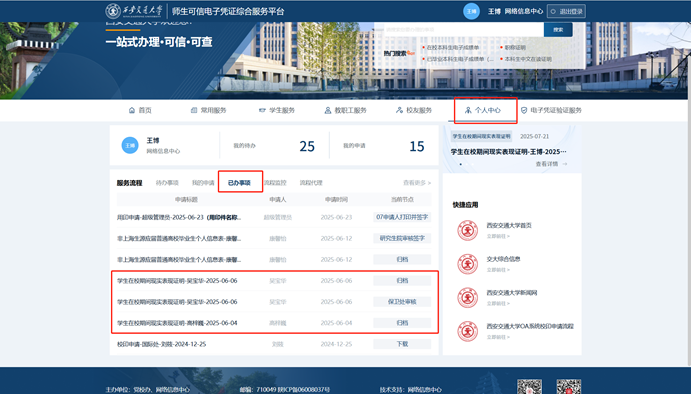Switch to the 教职工服务 tab

[x=346, y=110]
